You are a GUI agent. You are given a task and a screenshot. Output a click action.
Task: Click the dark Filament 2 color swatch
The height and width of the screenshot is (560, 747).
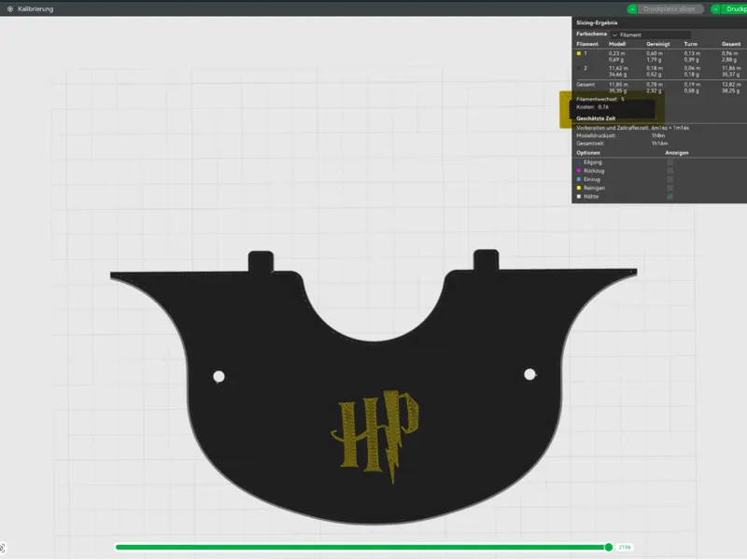[579, 68]
